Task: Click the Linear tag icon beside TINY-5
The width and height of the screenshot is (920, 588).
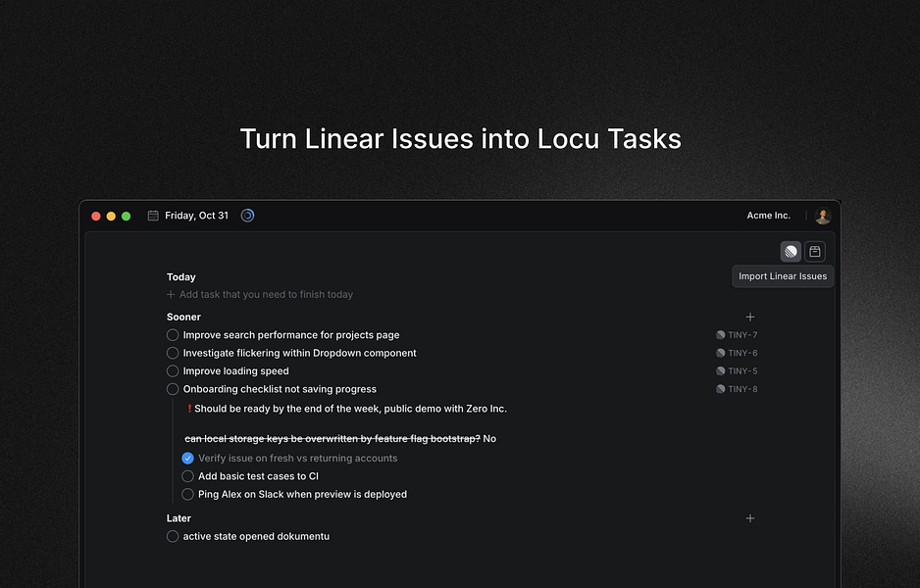Action: pos(722,370)
